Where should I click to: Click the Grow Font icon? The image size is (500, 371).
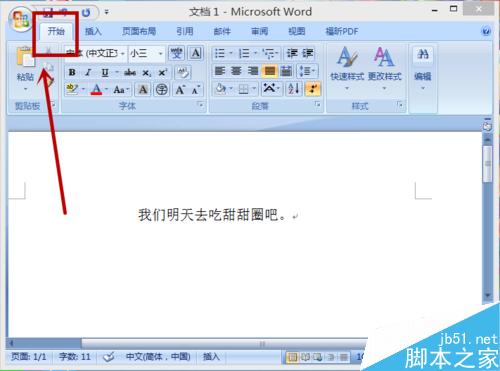pyautogui.click(x=180, y=89)
